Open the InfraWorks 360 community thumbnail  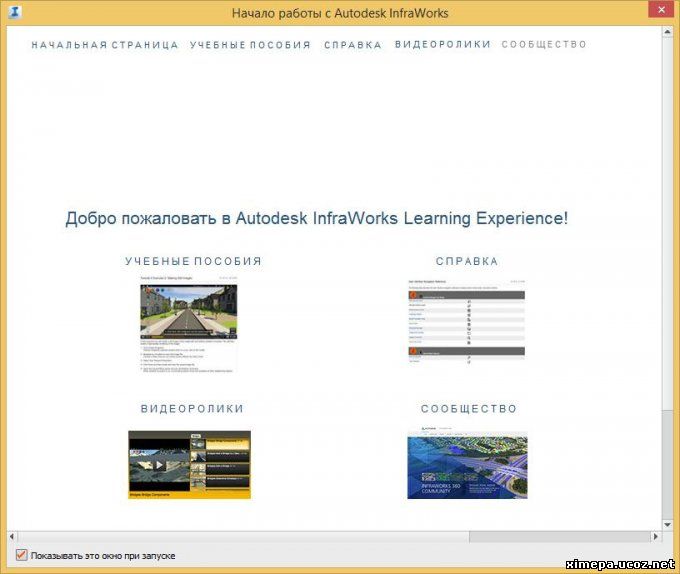point(467,465)
